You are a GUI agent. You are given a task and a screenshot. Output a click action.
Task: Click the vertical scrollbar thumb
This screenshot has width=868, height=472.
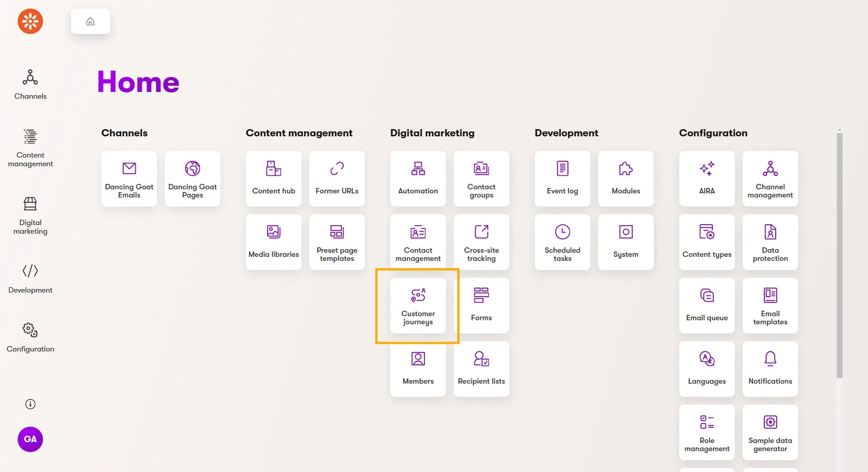click(x=839, y=255)
